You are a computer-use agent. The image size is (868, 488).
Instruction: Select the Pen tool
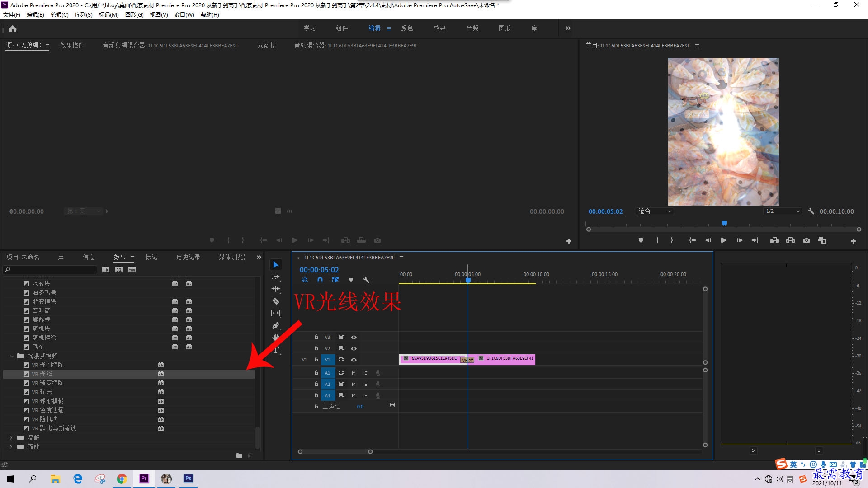pyautogui.click(x=276, y=325)
